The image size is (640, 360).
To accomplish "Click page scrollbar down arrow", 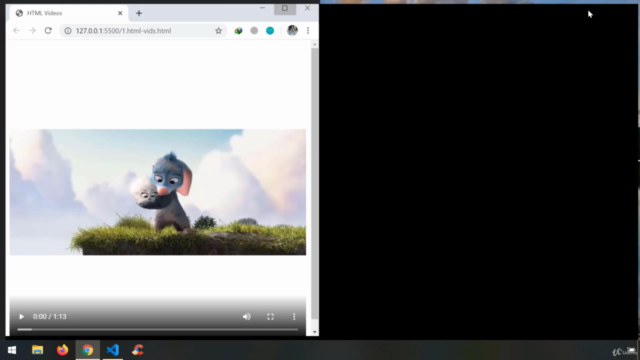I will 314,332.
